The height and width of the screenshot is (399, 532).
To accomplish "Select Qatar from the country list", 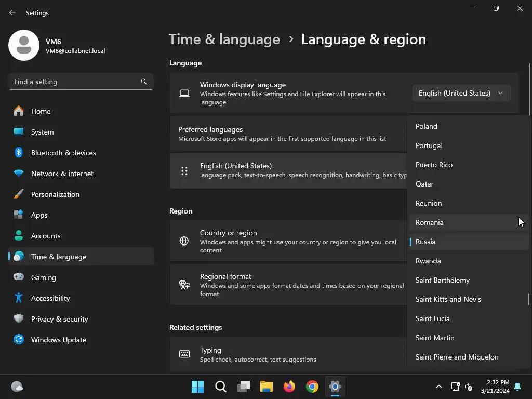I will [x=469, y=184].
